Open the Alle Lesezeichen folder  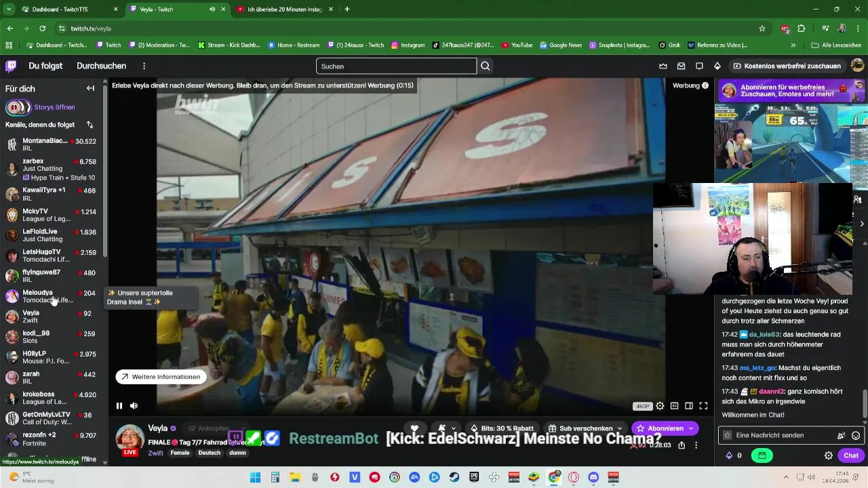click(x=836, y=45)
